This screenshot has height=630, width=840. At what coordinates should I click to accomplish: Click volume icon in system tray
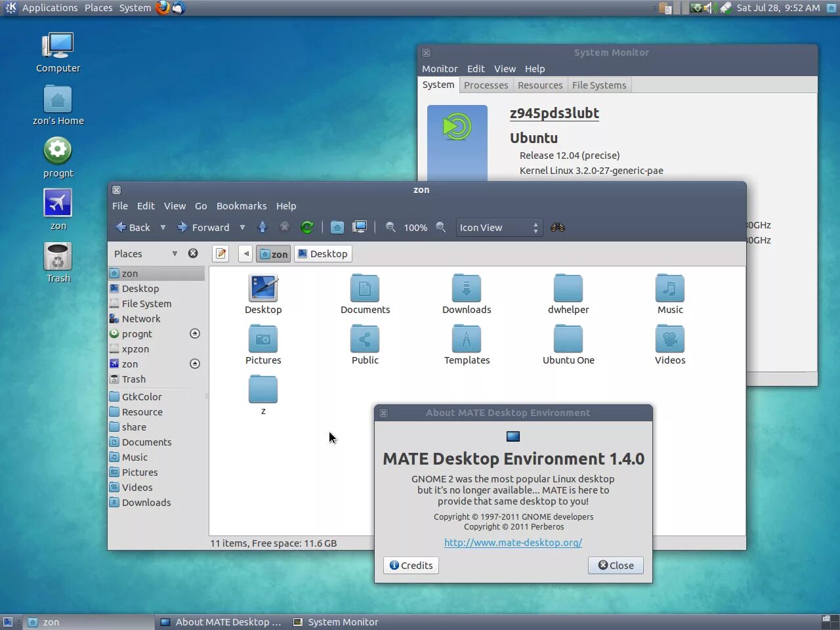click(x=709, y=8)
